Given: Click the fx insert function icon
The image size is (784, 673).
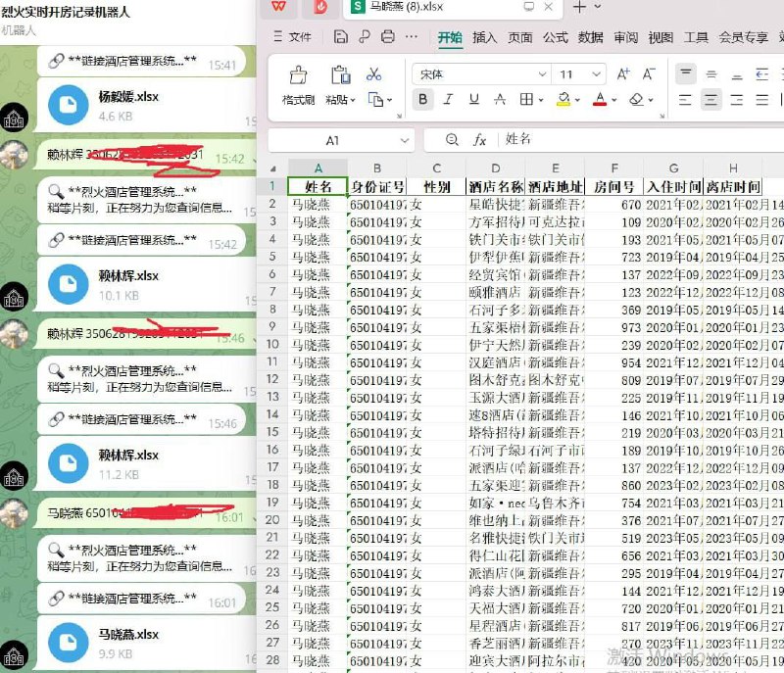Looking at the screenshot, I should (x=480, y=140).
